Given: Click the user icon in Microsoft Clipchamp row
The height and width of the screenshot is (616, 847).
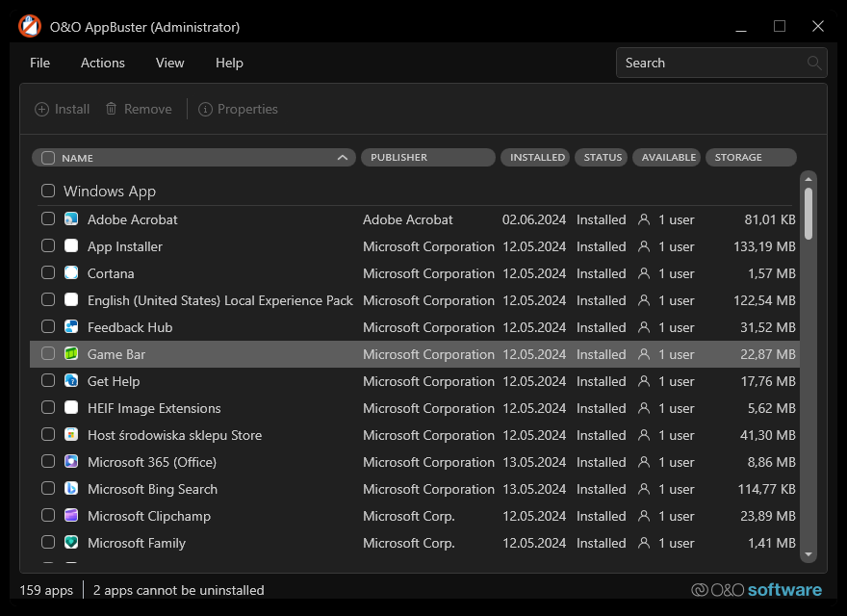Looking at the screenshot, I should [x=644, y=516].
